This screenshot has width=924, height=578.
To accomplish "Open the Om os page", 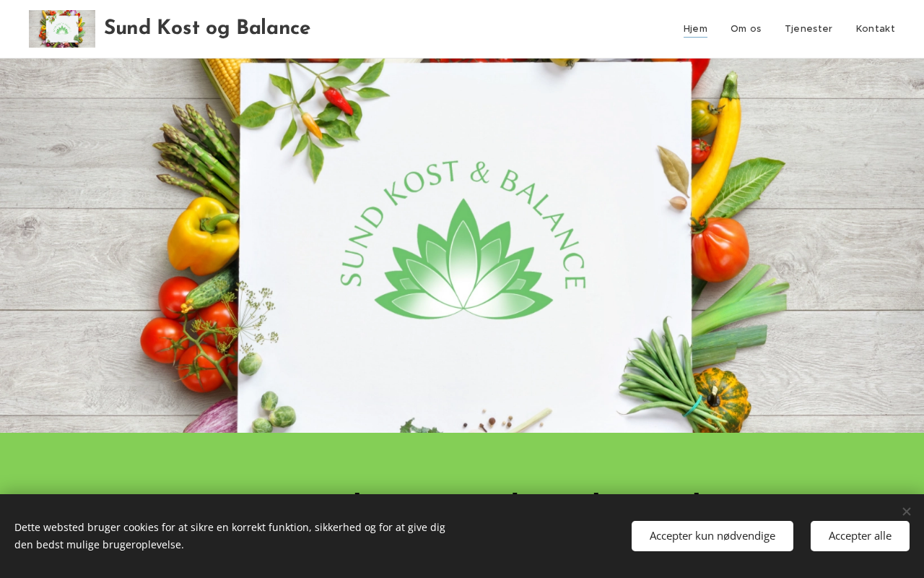I will coord(746,29).
